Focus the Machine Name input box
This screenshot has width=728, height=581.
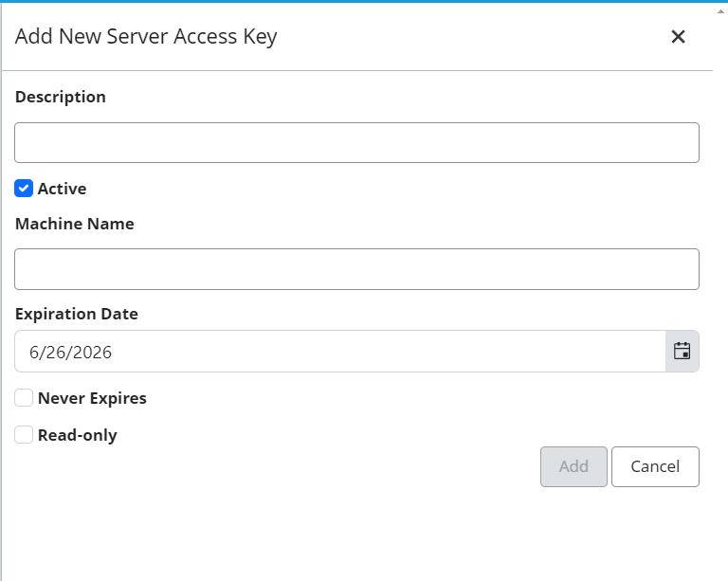pyautogui.click(x=356, y=269)
